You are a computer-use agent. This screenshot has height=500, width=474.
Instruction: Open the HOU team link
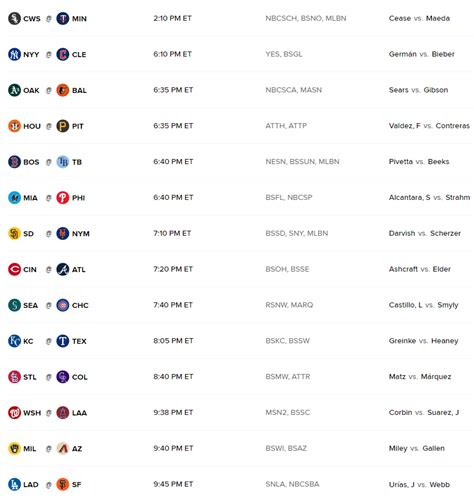(32, 126)
